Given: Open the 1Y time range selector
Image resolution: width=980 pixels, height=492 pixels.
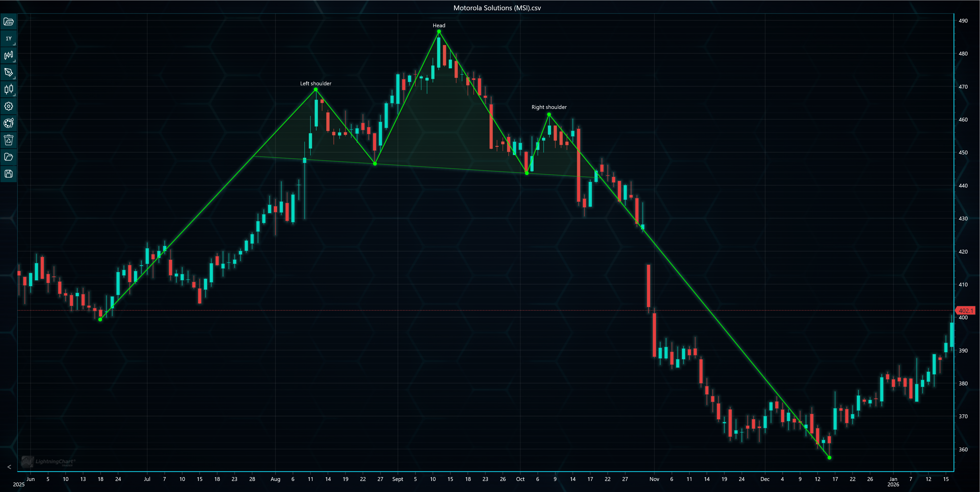Looking at the screenshot, I should point(8,39).
